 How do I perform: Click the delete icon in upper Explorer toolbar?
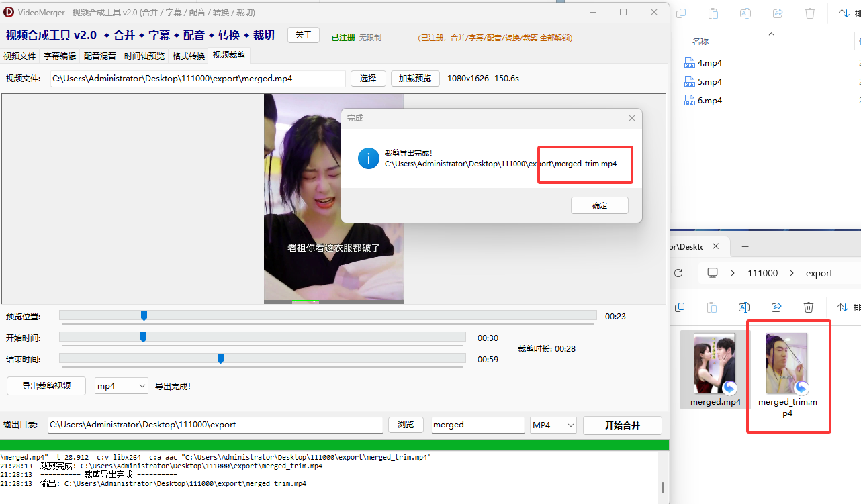click(x=809, y=13)
